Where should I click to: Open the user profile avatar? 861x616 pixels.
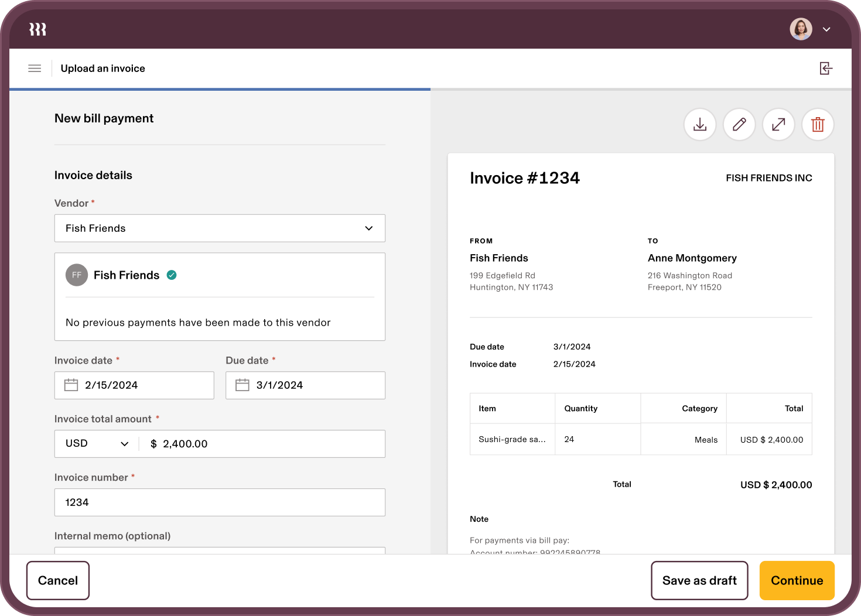tap(801, 29)
